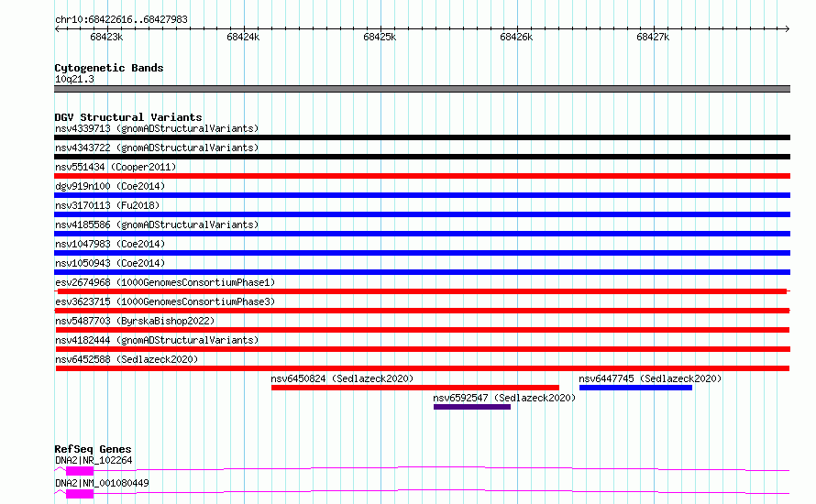Click the nsv6452588 red variant bar

pos(422,368)
